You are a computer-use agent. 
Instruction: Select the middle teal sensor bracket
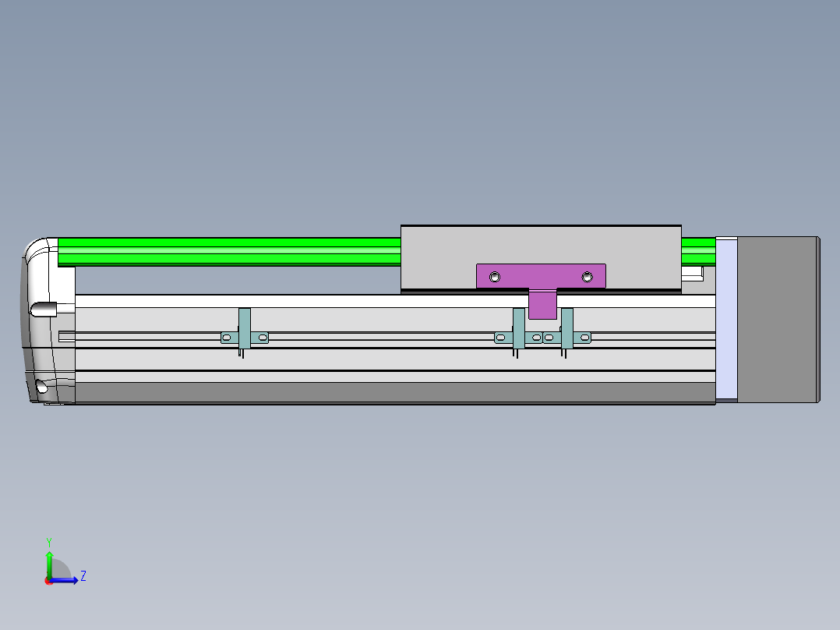tap(518, 332)
